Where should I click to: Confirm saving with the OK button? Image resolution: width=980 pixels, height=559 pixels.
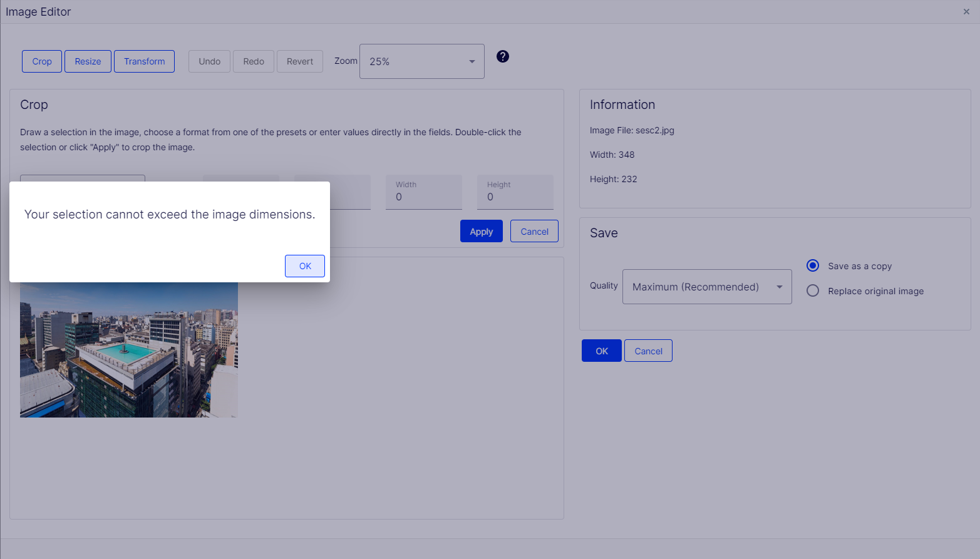coord(601,351)
